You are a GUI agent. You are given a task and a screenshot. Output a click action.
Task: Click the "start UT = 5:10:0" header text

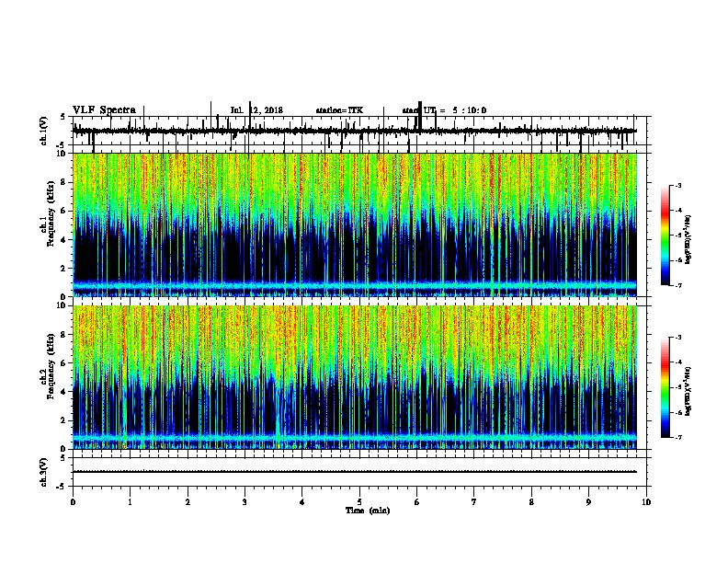444,110
